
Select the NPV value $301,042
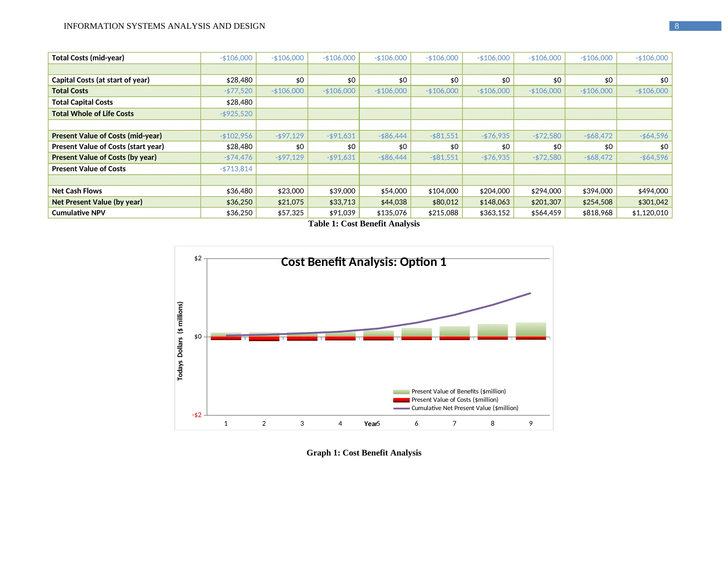point(653,202)
